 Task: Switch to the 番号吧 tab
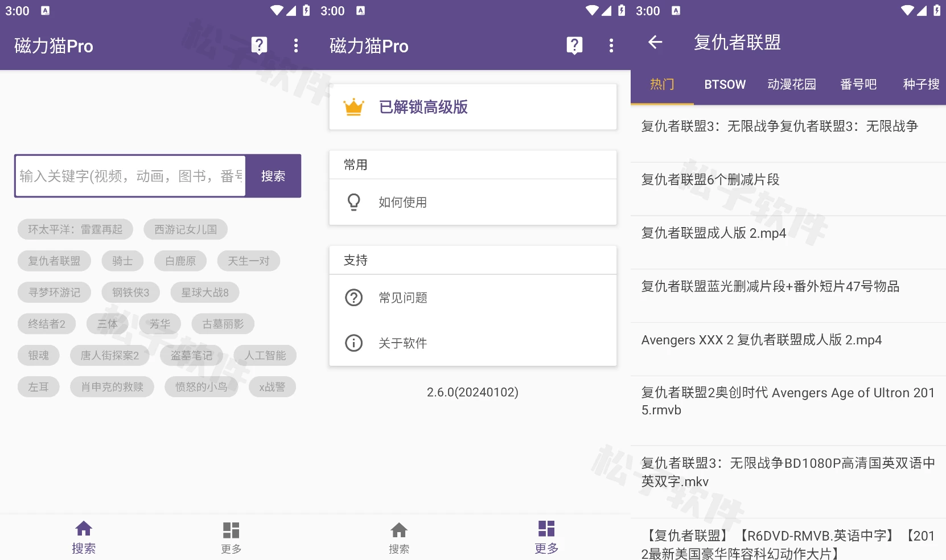click(858, 84)
